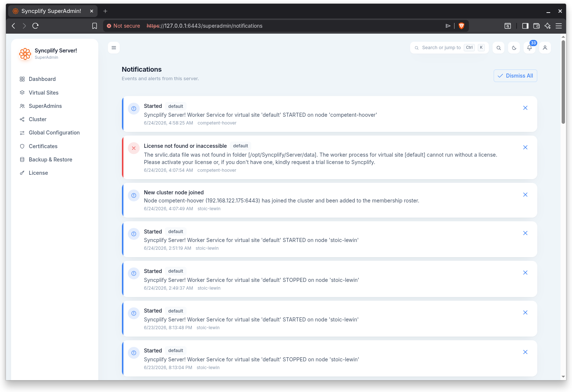Viewport: 572px width, 392px height.
Task: Click 'New cluster node joined' title
Action: click(x=174, y=192)
